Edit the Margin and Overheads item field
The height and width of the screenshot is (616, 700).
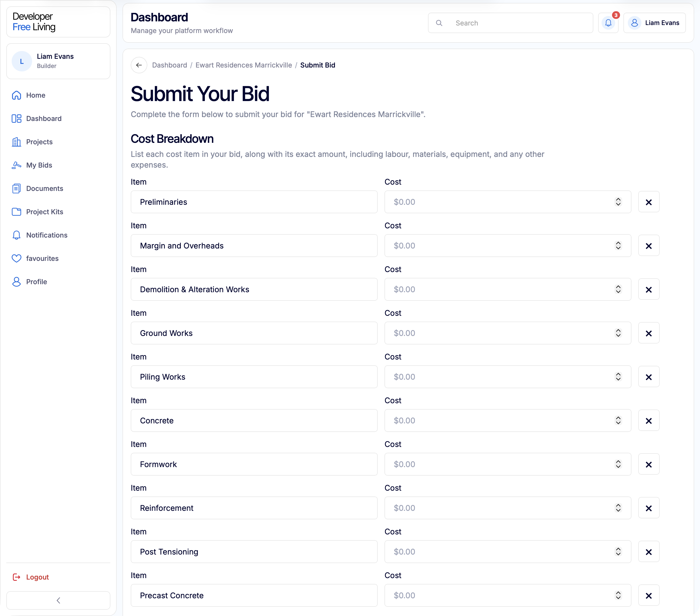[x=254, y=246]
